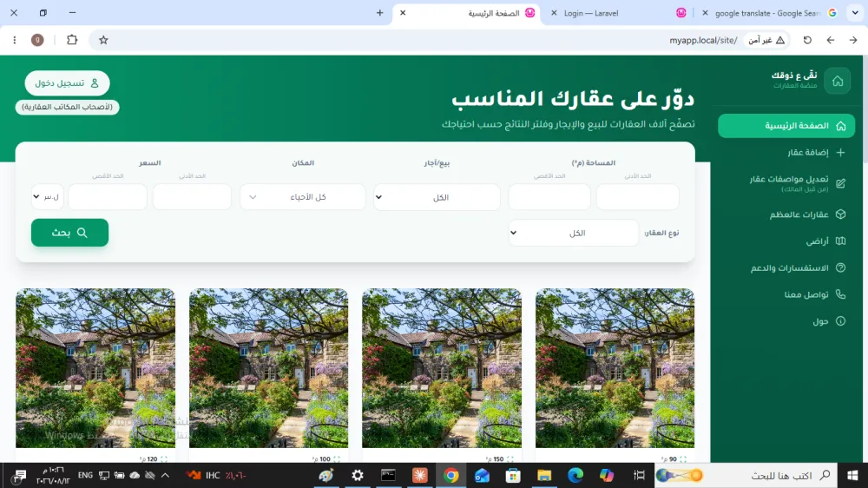Open the Copilot icon on the taskbar

tap(607, 475)
